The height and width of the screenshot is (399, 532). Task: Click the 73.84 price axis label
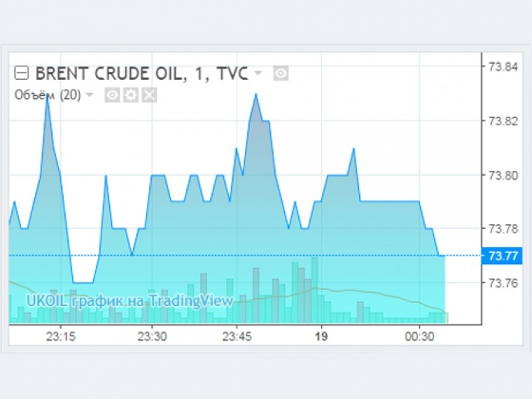(503, 66)
